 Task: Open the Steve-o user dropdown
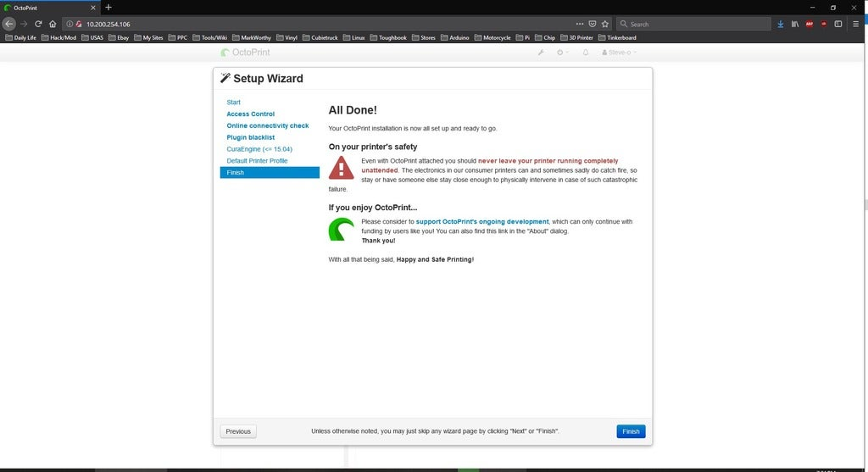pos(620,52)
